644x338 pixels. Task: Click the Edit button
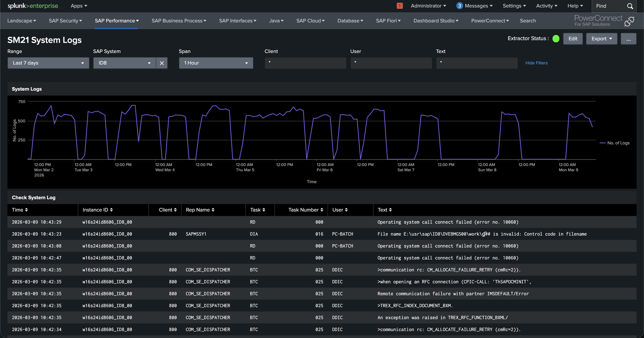(x=573, y=39)
